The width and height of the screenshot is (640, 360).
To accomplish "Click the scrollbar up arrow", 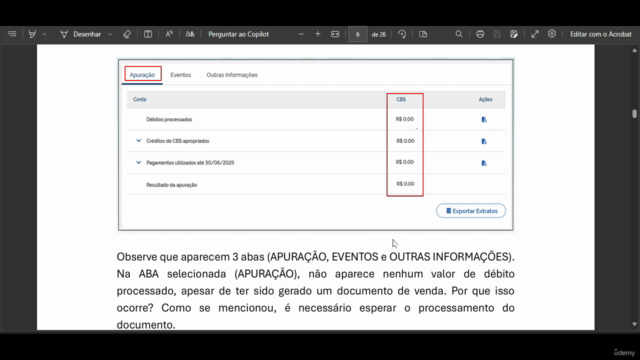I will point(634,50).
